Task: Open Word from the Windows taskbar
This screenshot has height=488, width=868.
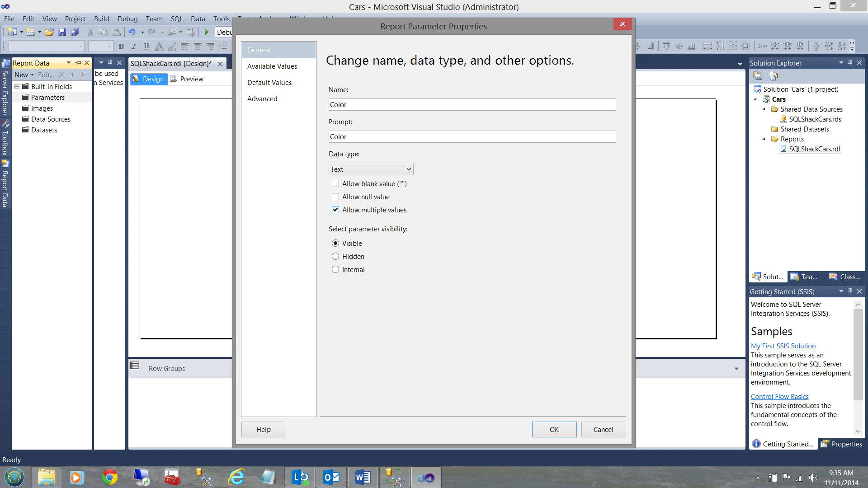Action: click(x=363, y=477)
